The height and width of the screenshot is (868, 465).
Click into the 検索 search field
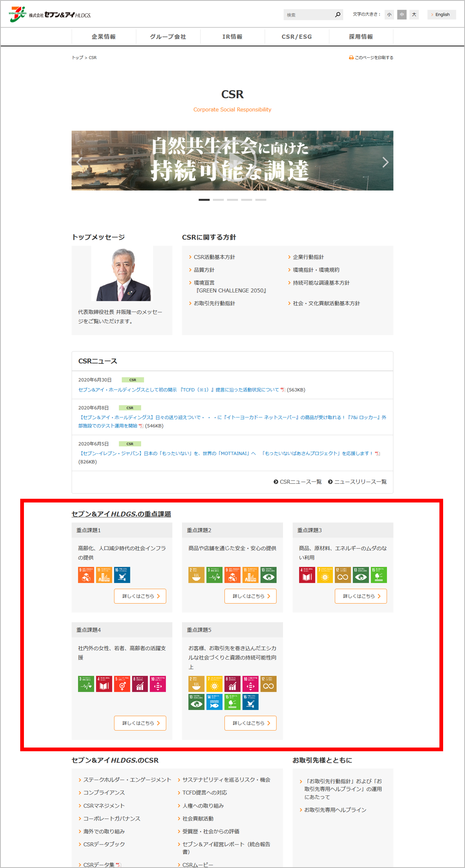309,15
